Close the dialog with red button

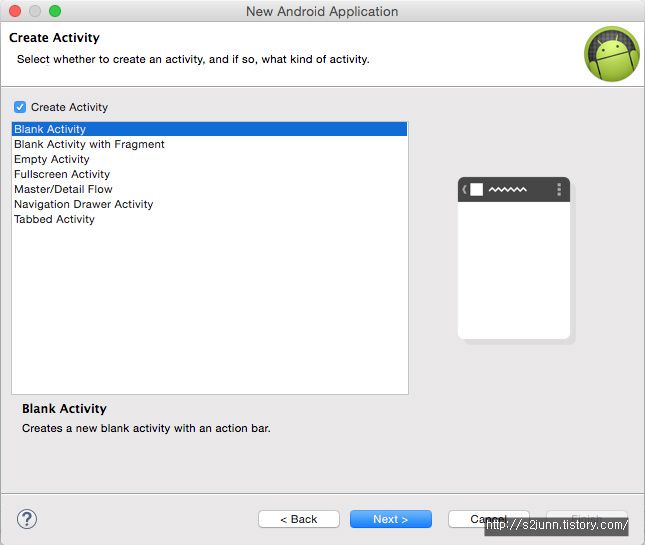15,11
